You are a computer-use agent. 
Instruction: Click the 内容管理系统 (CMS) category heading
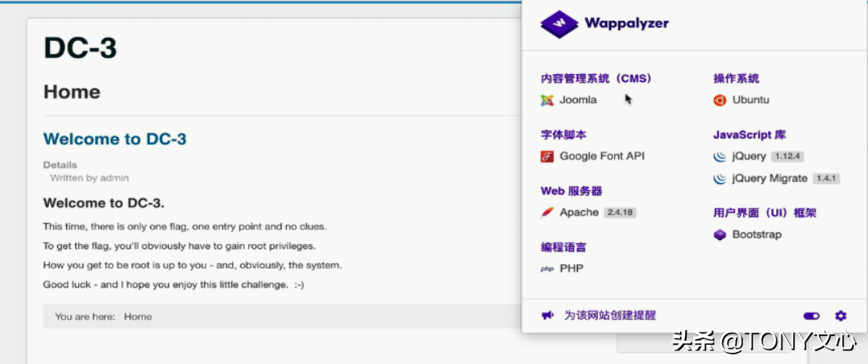tap(596, 79)
